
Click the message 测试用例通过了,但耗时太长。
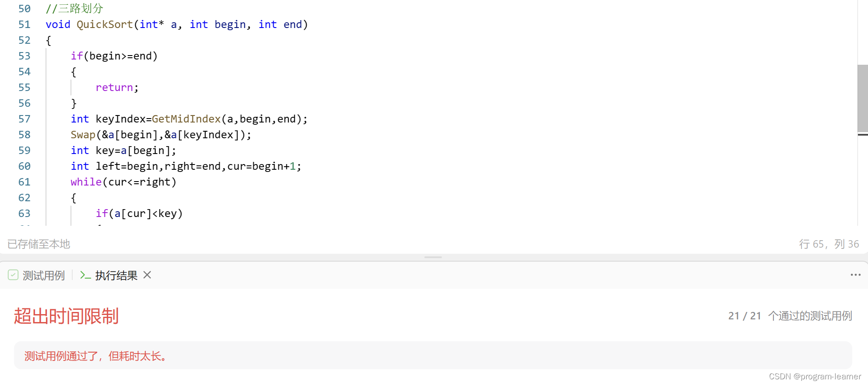point(96,356)
